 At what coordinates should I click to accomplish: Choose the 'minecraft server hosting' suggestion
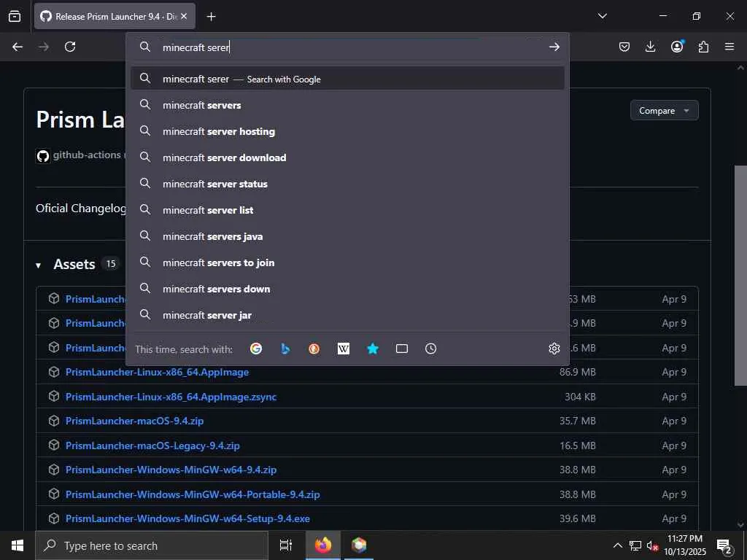tap(347, 131)
